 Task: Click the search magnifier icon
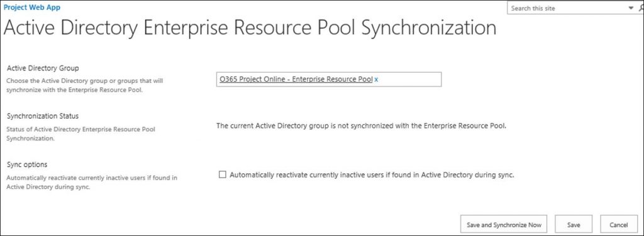tap(641, 8)
